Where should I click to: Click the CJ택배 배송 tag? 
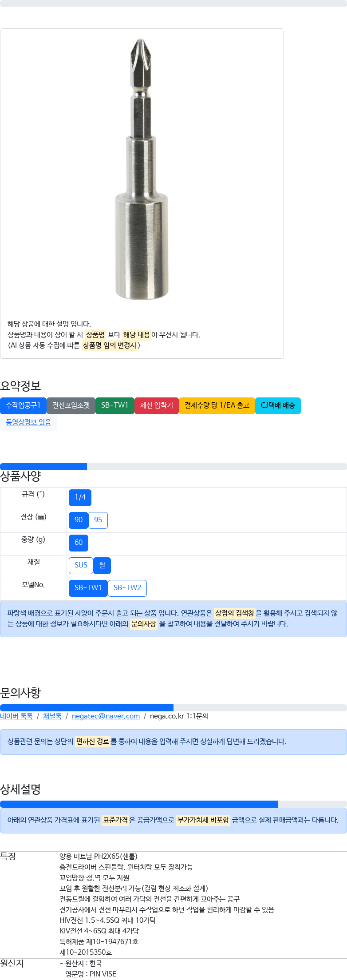tap(278, 405)
